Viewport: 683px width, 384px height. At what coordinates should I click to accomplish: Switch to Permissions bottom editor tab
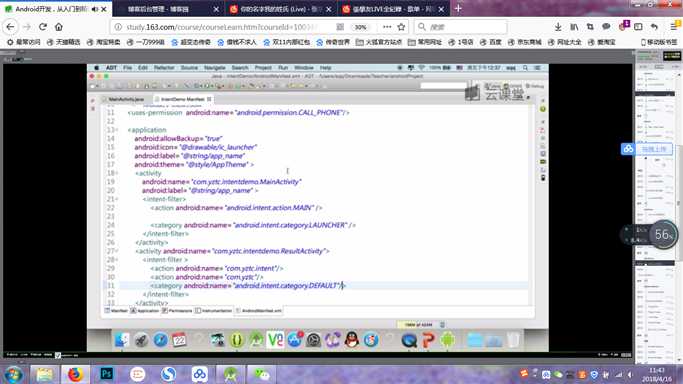[x=177, y=311]
